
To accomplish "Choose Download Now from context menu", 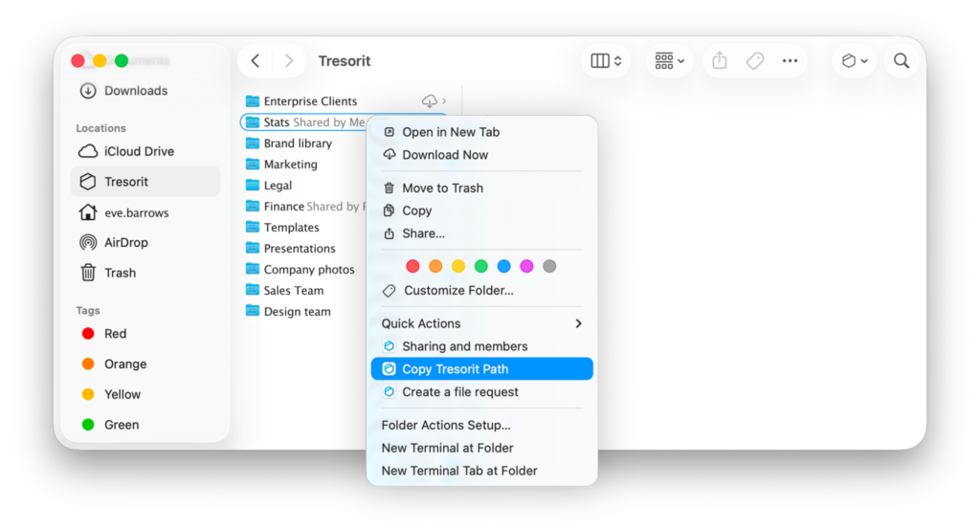I will tap(482, 155).
